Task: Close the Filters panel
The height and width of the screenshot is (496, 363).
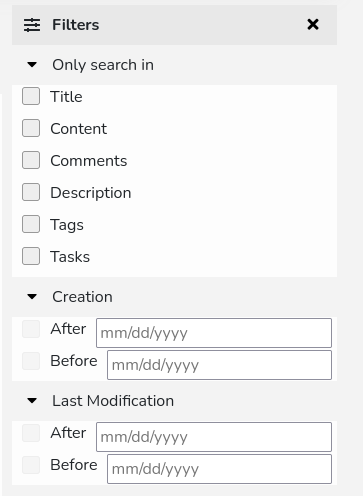Action: point(313,24)
